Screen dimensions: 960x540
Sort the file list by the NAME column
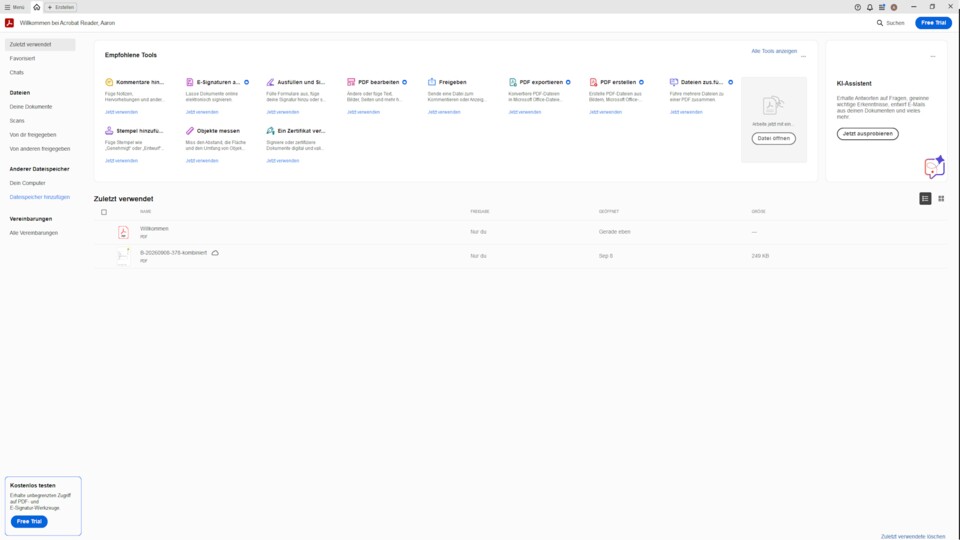click(146, 212)
